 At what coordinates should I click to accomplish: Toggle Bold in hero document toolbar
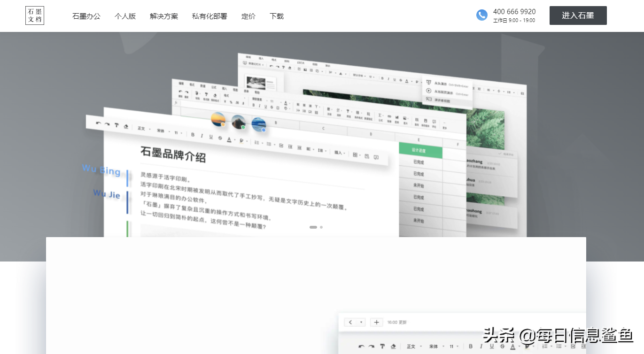tap(193, 135)
